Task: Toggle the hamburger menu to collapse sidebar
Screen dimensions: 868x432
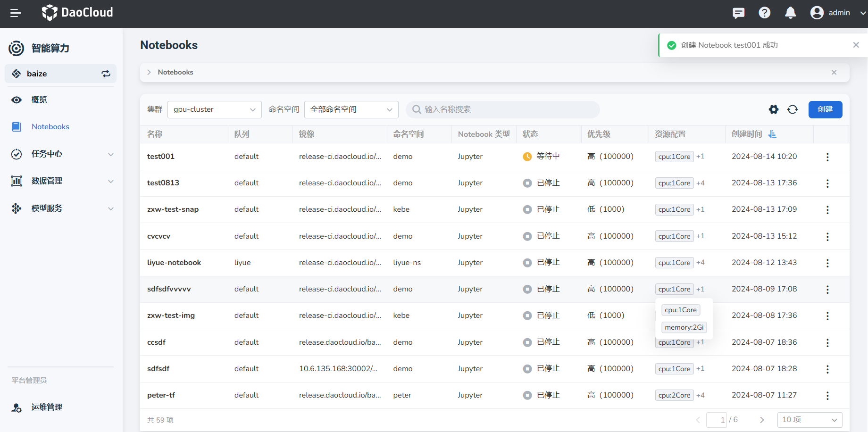Action: [x=16, y=13]
